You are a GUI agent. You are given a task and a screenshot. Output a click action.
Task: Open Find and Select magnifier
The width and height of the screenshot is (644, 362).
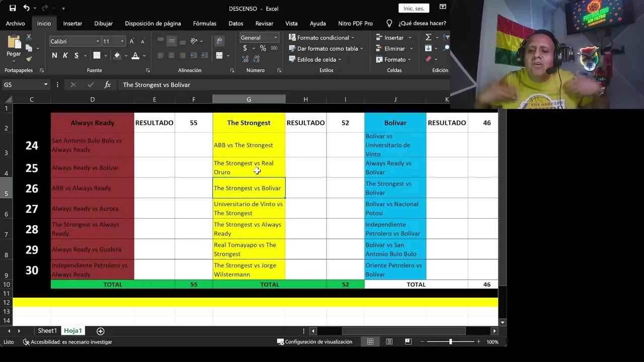(x=446, y=48)
